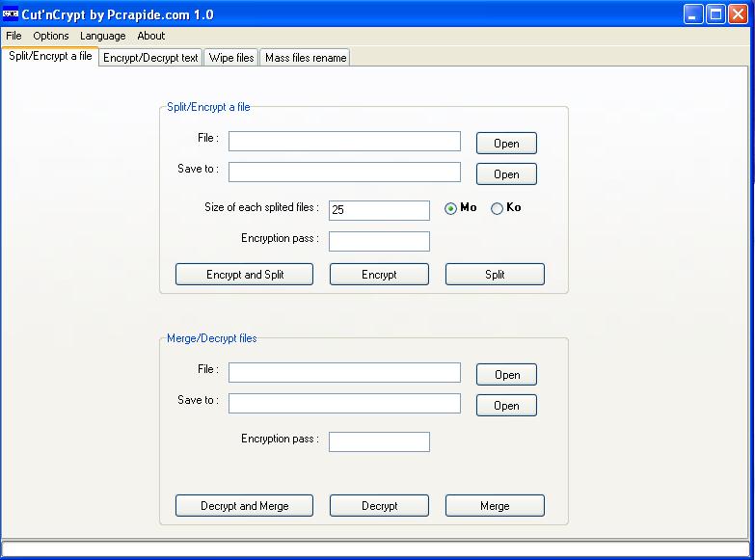
Task: Click the Save to field in Merge/Decrypt section
Action: (344, 403)
